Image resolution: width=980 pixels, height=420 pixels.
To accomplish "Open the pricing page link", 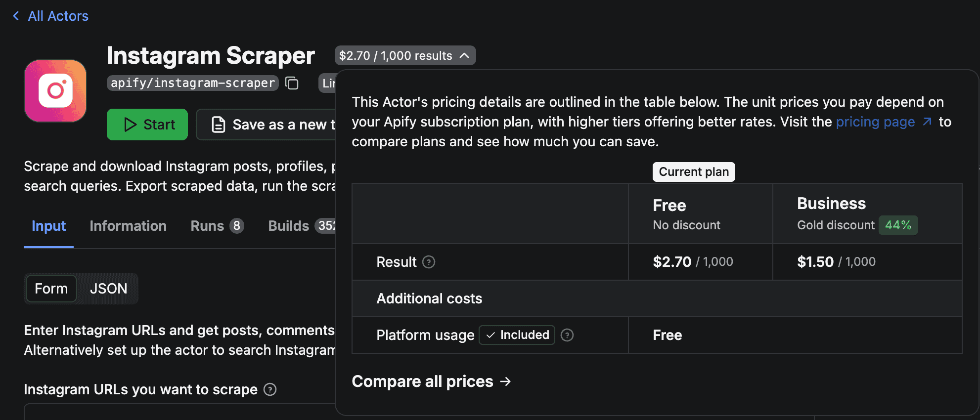I will pos(875,122).
